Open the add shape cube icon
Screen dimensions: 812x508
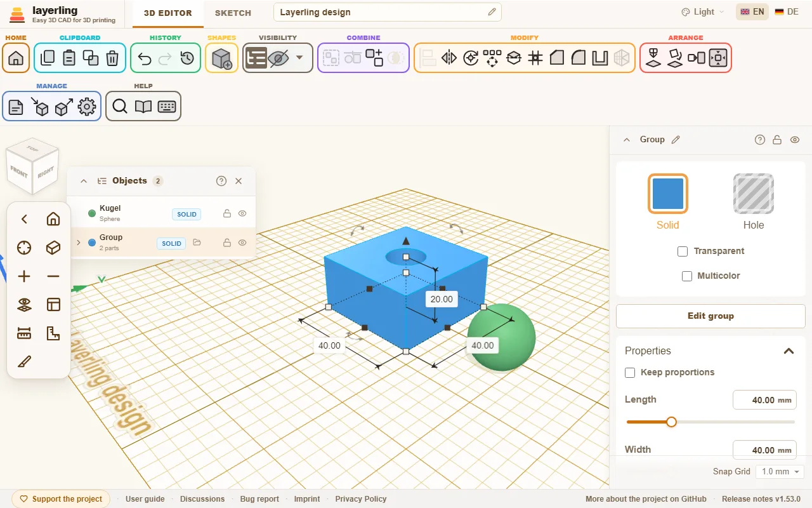[221, 58]
